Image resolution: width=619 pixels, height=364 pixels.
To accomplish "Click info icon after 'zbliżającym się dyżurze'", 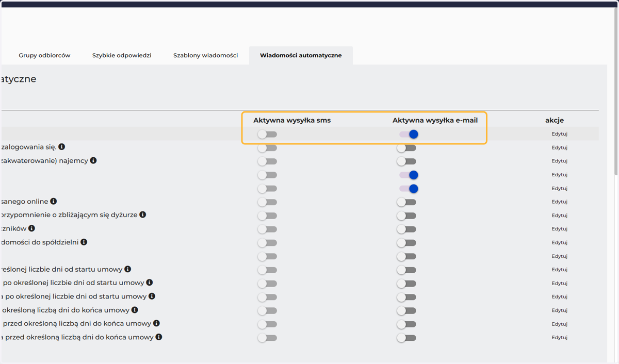I will 143,214.
